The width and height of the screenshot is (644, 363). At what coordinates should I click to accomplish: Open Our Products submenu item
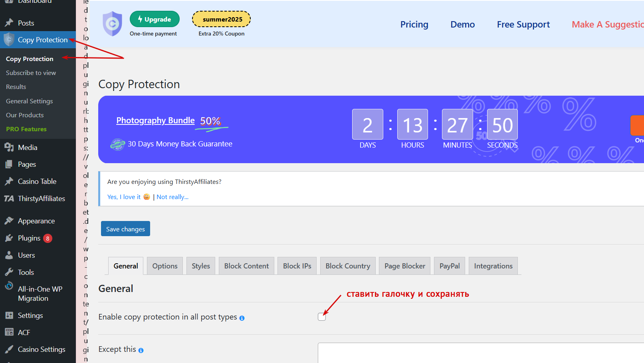click(x=25, y=115)
